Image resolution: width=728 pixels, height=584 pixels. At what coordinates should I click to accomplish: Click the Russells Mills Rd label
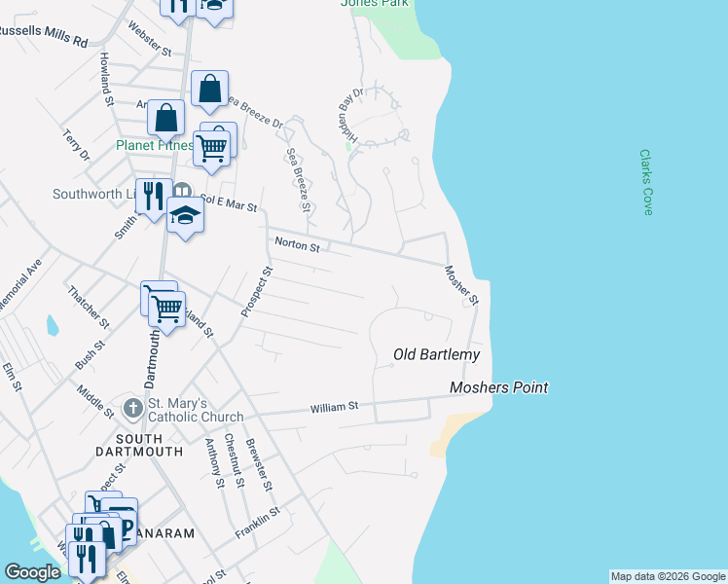[x=43, y=35]
